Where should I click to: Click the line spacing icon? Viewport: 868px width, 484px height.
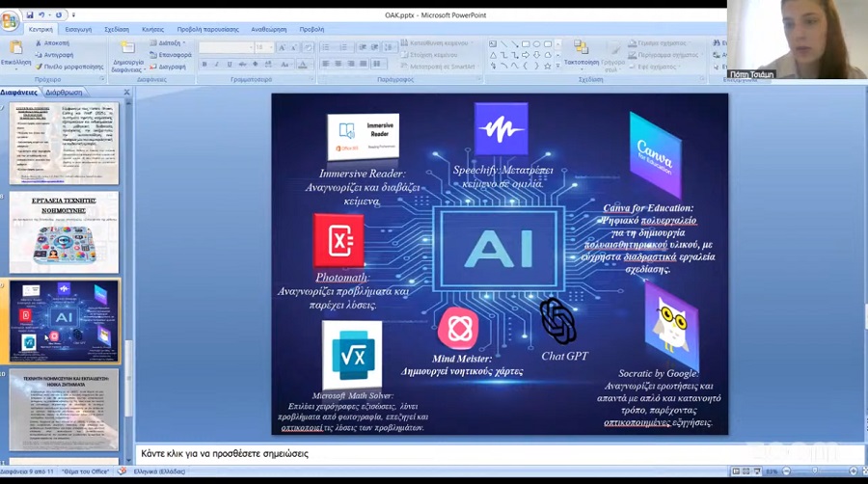coord(390,47)
